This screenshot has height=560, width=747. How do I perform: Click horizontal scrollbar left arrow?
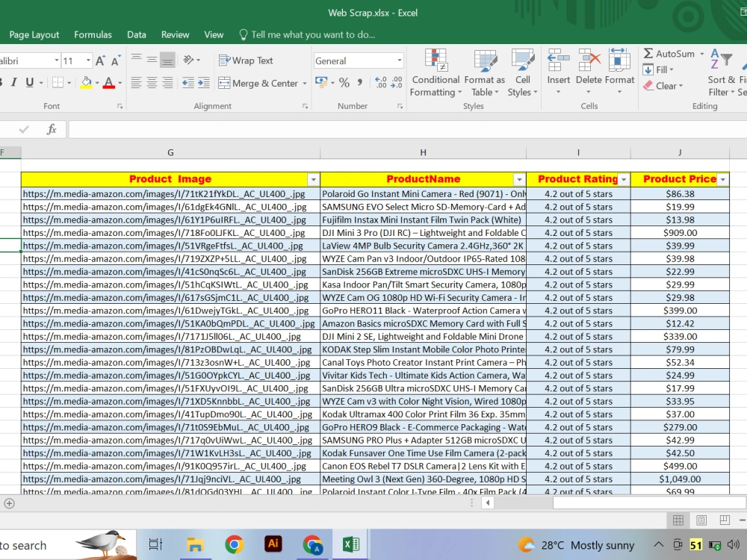click(x=487, y=503)
